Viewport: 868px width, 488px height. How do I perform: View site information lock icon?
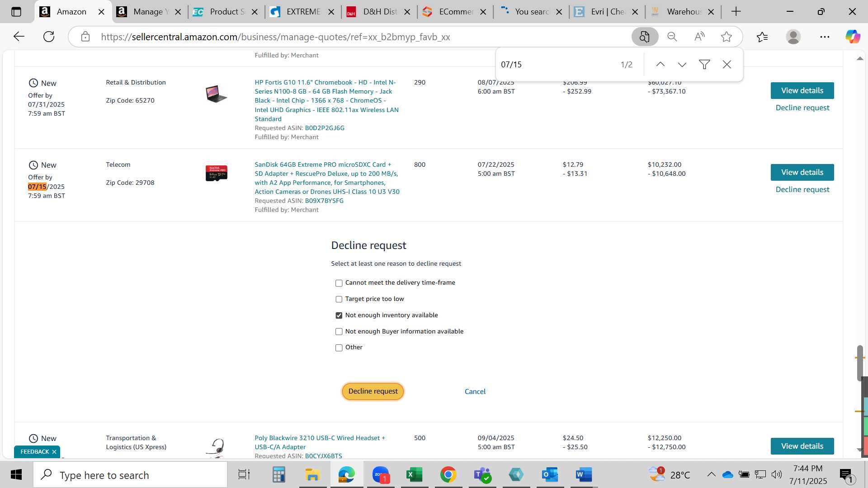click(x=85, y=37)
